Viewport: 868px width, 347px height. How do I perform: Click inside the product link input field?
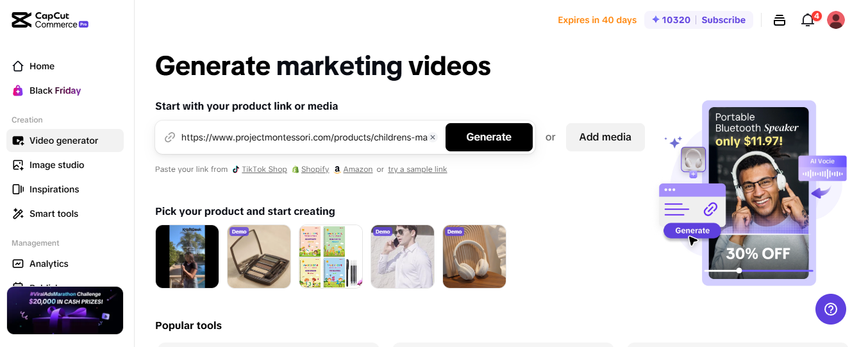(x=304, y=137)
